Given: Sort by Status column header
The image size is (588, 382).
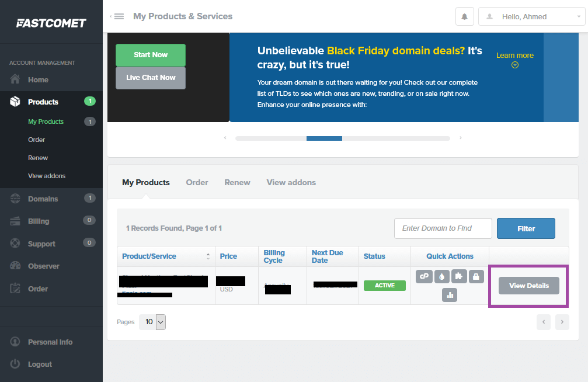Looking at the screenshot, I should [x=385, y=256].
